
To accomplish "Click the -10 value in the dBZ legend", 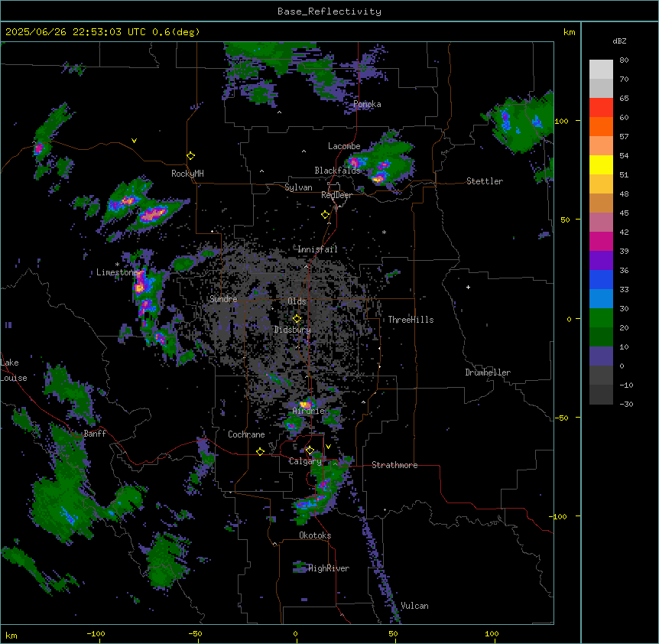I will (626, 385).
